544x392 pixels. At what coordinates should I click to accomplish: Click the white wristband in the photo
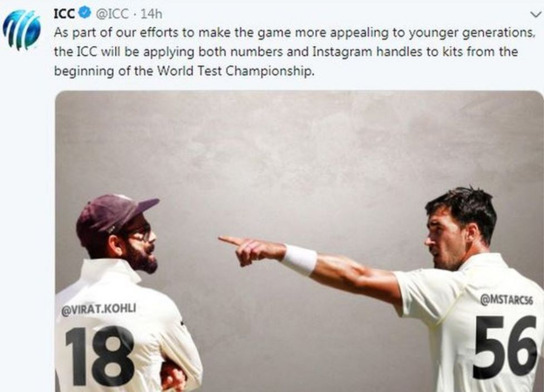click(299, 260)
